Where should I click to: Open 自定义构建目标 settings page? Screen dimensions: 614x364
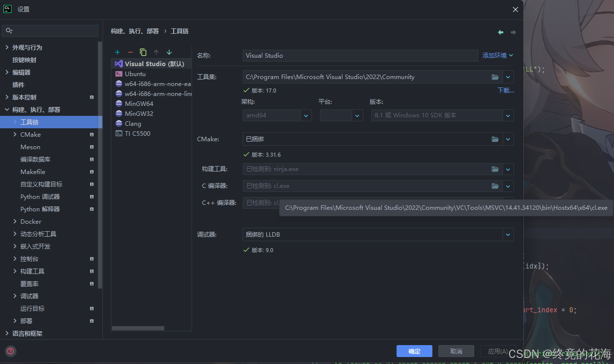tap(41, 184)
